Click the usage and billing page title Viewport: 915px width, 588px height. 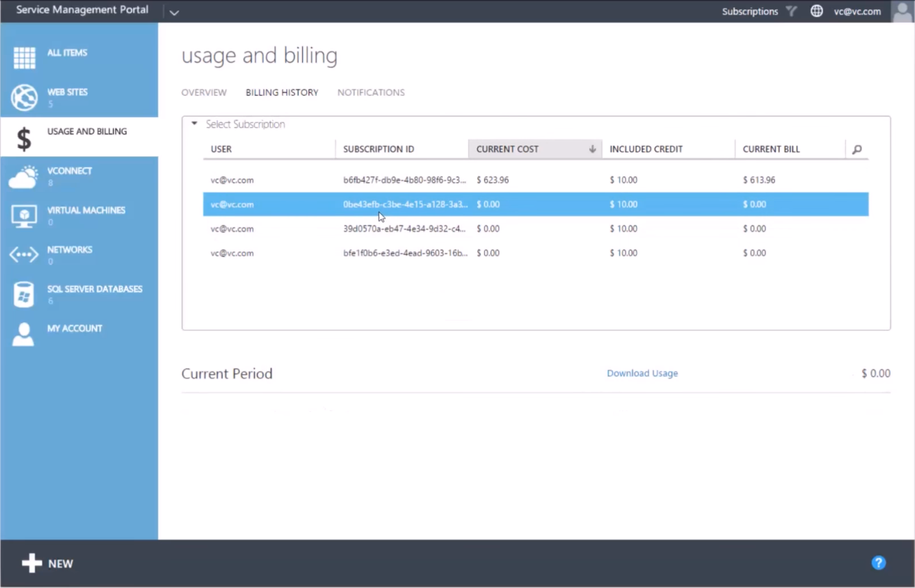(259, 56)
